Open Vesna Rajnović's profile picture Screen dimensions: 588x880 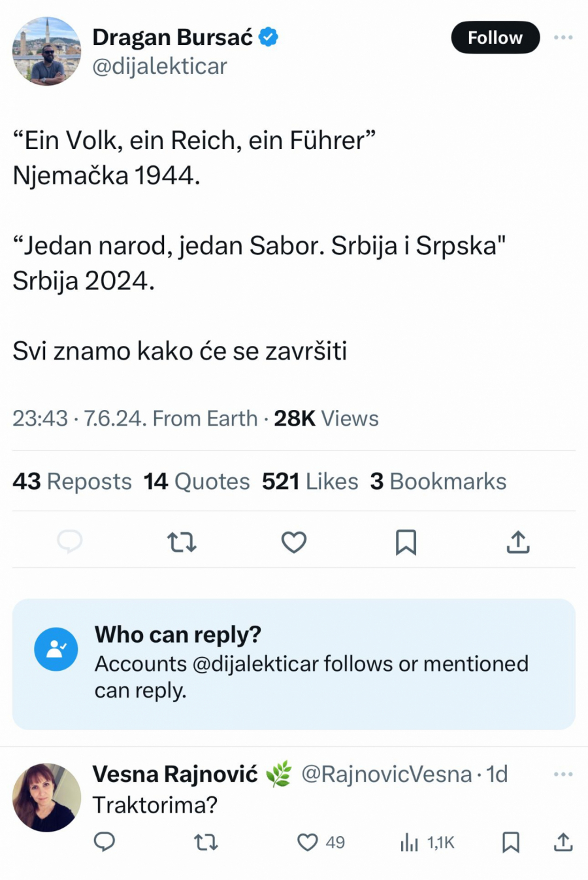click(46, 797)
